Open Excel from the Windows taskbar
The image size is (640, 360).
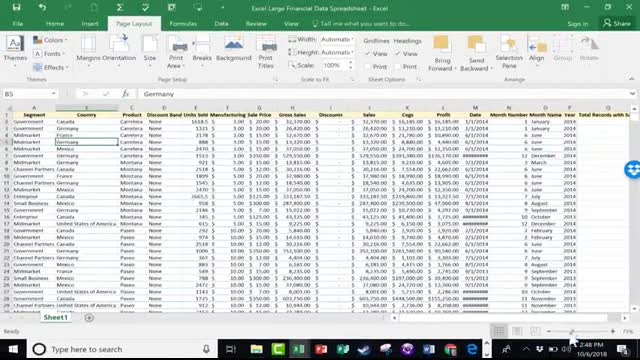[299, 349]
